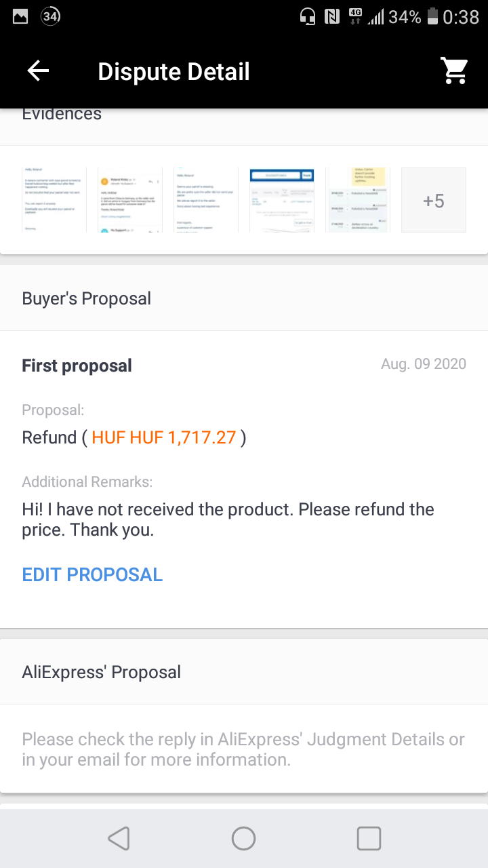This screenshot has height=868, width=488.
Task: Tap the 34 notification badge icon
Action: 51,17
